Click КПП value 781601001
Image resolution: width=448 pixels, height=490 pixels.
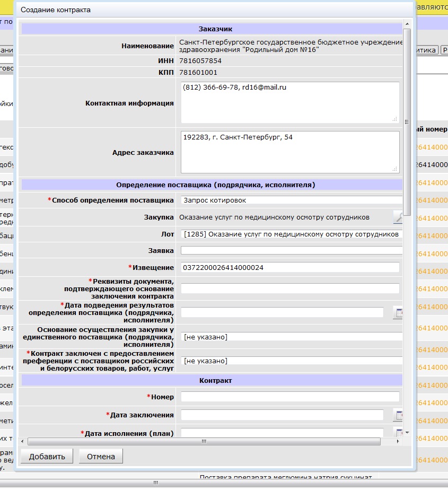click(x=198, y=73)
